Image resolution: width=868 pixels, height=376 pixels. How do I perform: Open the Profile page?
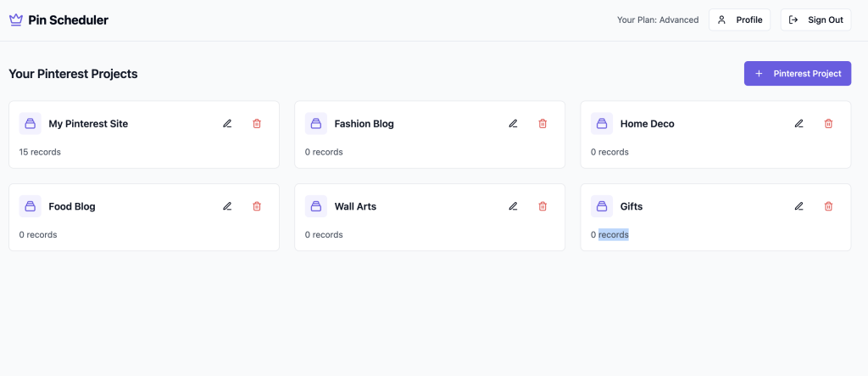[x=739, y=20]
